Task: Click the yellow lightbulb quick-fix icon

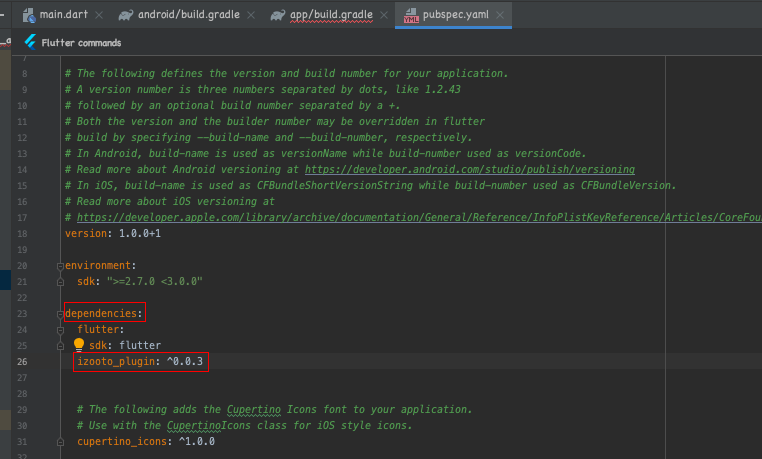Action: click(x=79, y=344)
